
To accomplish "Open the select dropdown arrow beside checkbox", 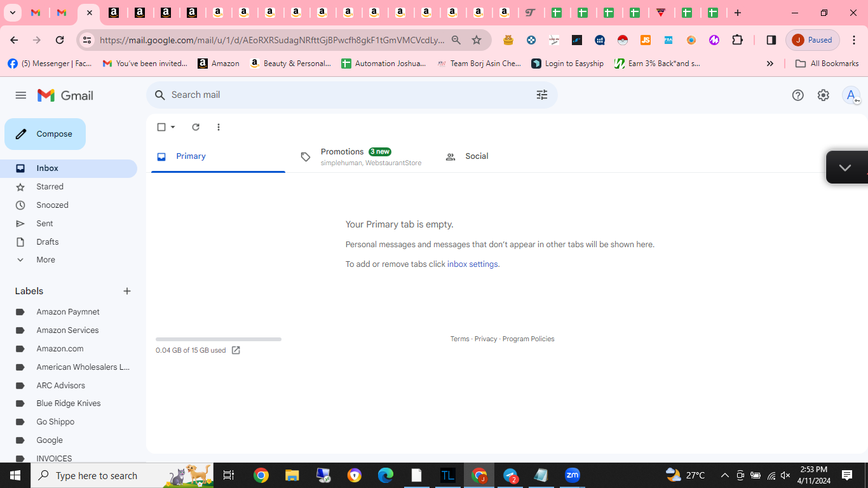I will click(x=173, y=127).
